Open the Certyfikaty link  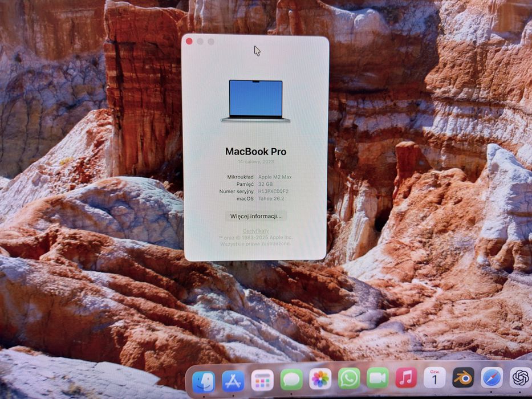pyautogui.click(x=256, y=231)
